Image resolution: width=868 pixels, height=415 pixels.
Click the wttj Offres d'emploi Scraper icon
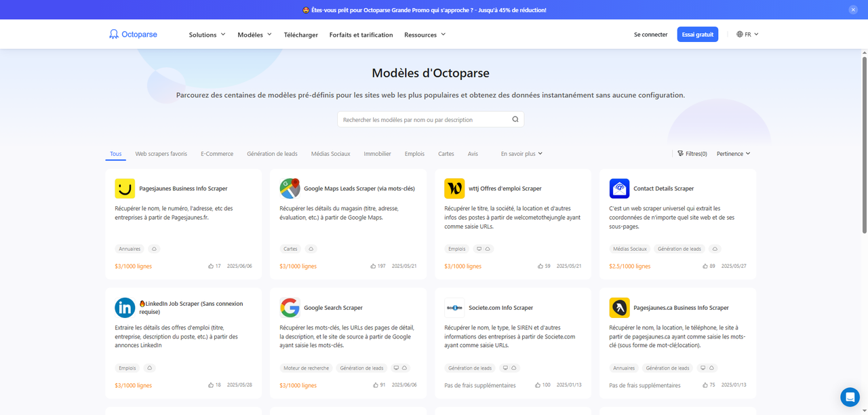pos(454,189)
